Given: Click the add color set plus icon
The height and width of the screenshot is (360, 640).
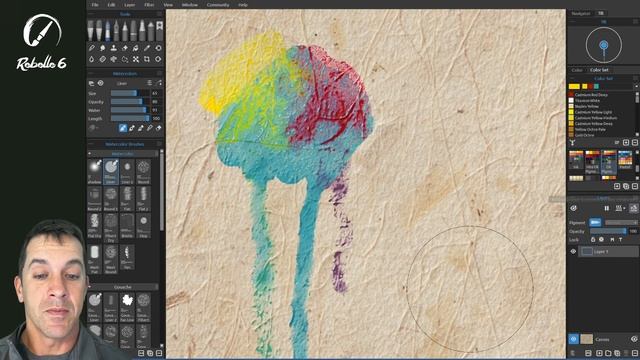Looking at the screenshot, I should pyautogui.click(x=617, y=186).
